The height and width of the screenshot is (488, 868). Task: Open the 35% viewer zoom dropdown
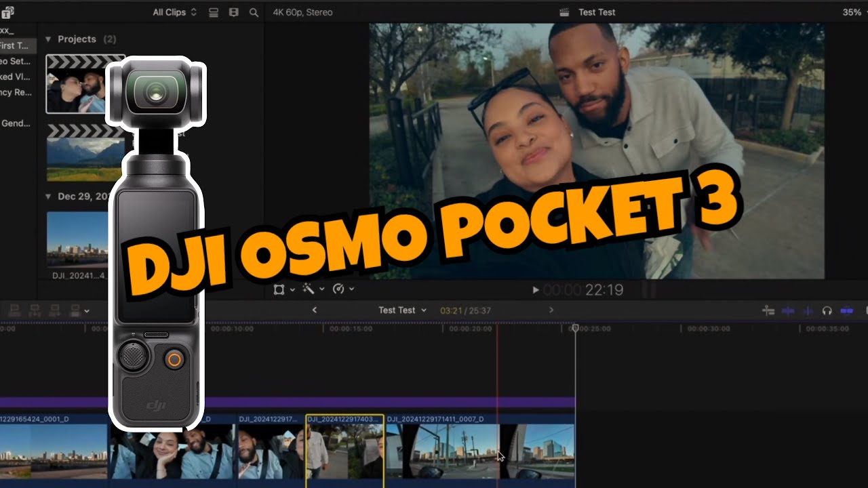tap(852, 12)
